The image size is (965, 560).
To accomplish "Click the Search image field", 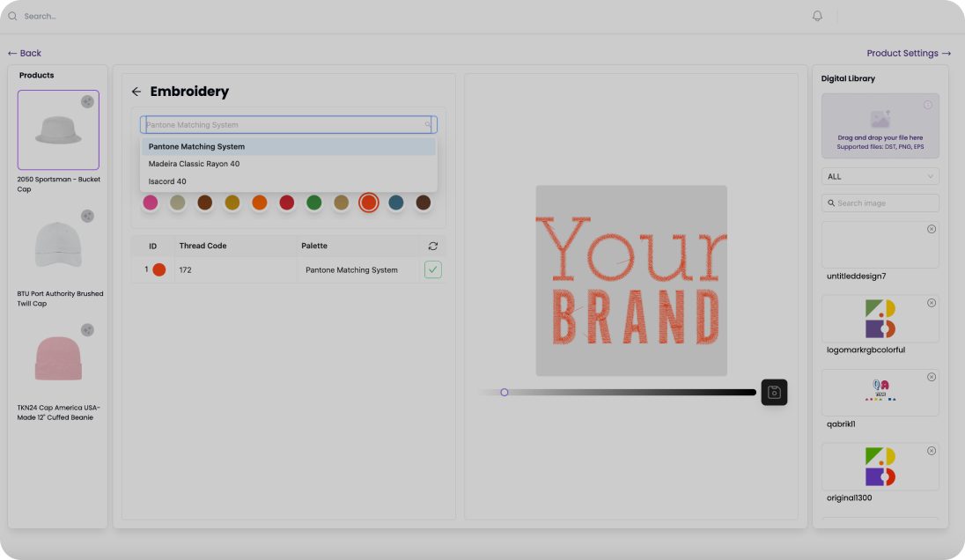I will click(x=880, y=203).
